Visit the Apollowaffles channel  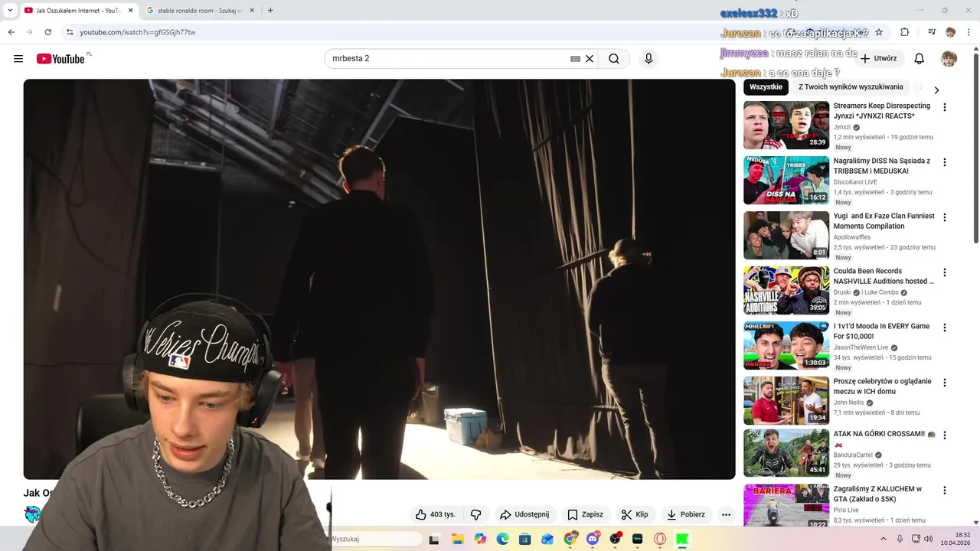coord(852,237)
